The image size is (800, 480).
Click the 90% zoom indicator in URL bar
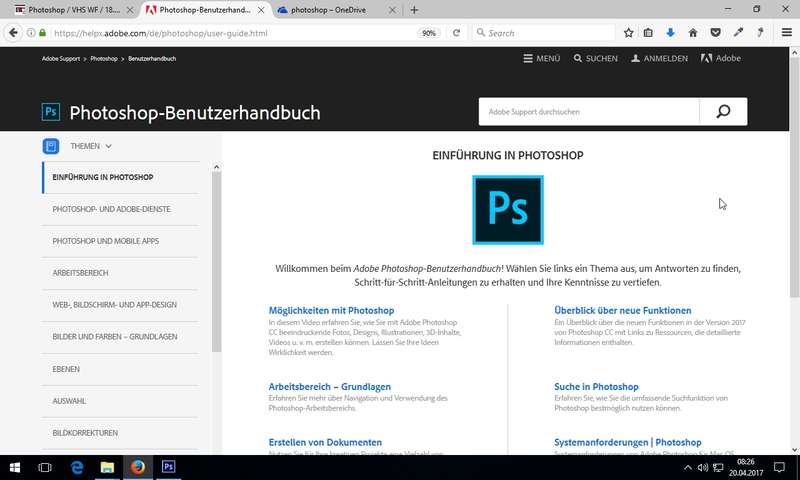pyautogui.click(x=429, y=33)
